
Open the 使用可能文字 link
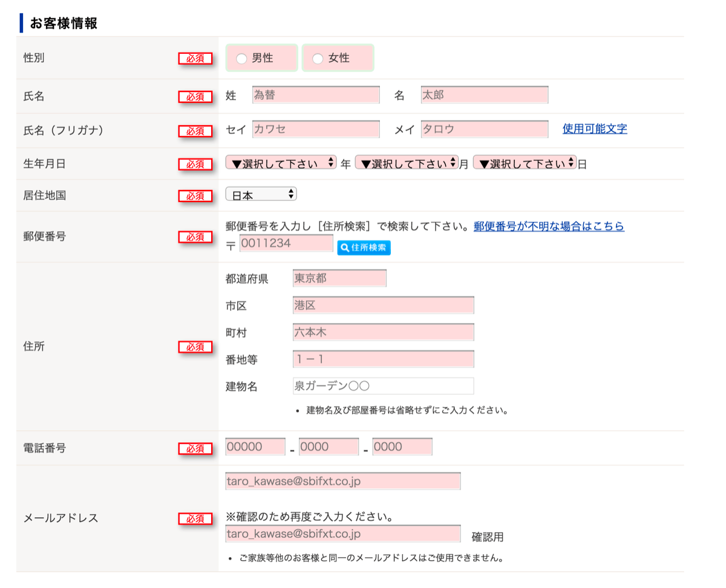pyautogui.click(x=595, y=129)
